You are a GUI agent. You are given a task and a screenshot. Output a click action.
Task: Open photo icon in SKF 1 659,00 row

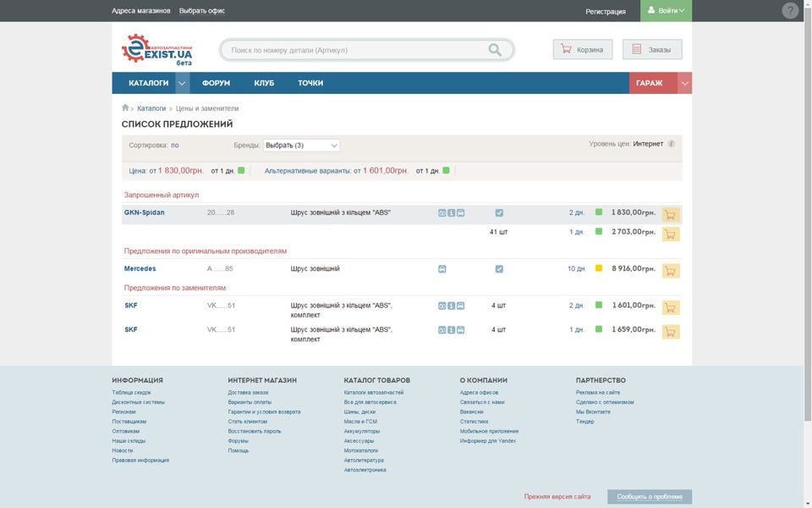tap(442, 330)
